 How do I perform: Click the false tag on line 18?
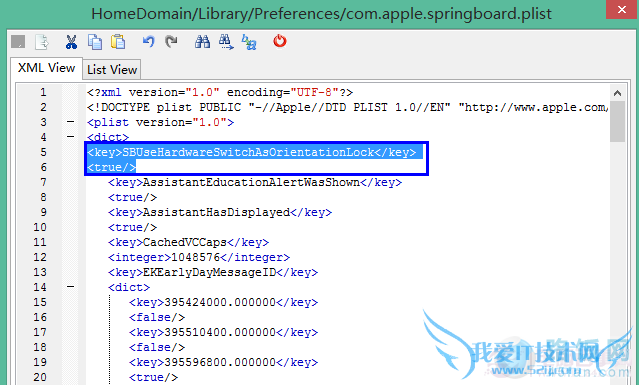click(x=157, y=348)
